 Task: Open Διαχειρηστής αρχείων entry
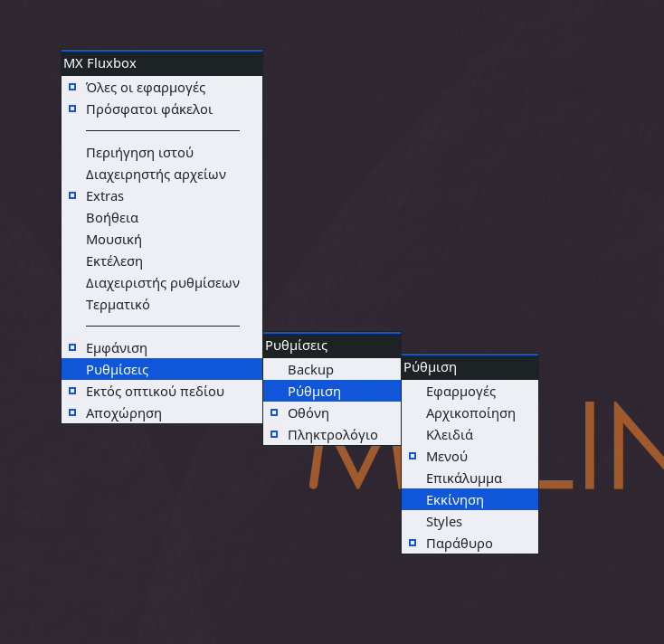162,175
